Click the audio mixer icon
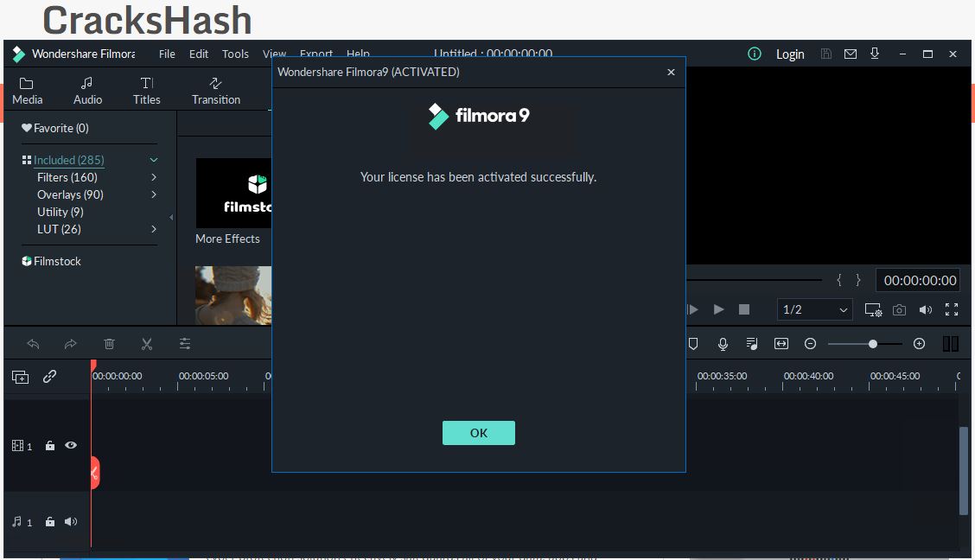Screen dimensions: 975x560 point(752,344)
